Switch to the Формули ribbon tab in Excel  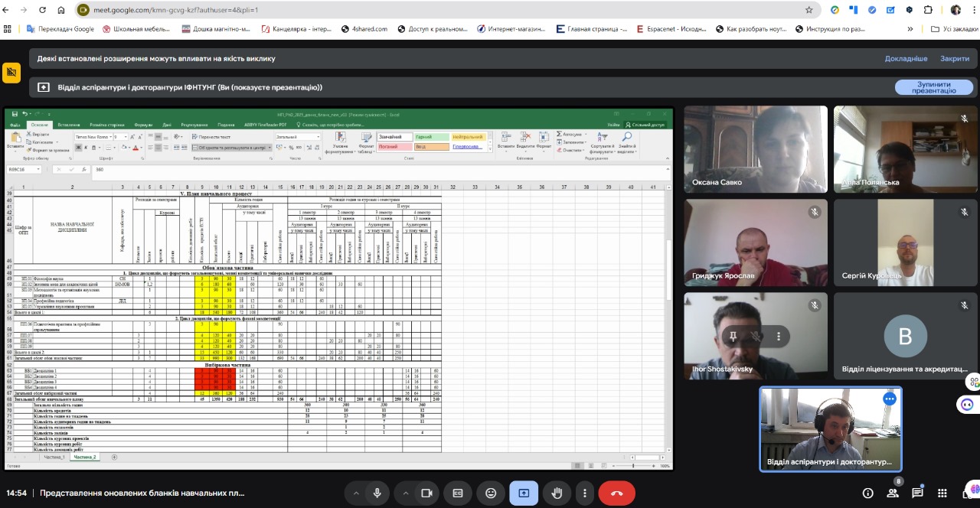(x=143, y=125)
